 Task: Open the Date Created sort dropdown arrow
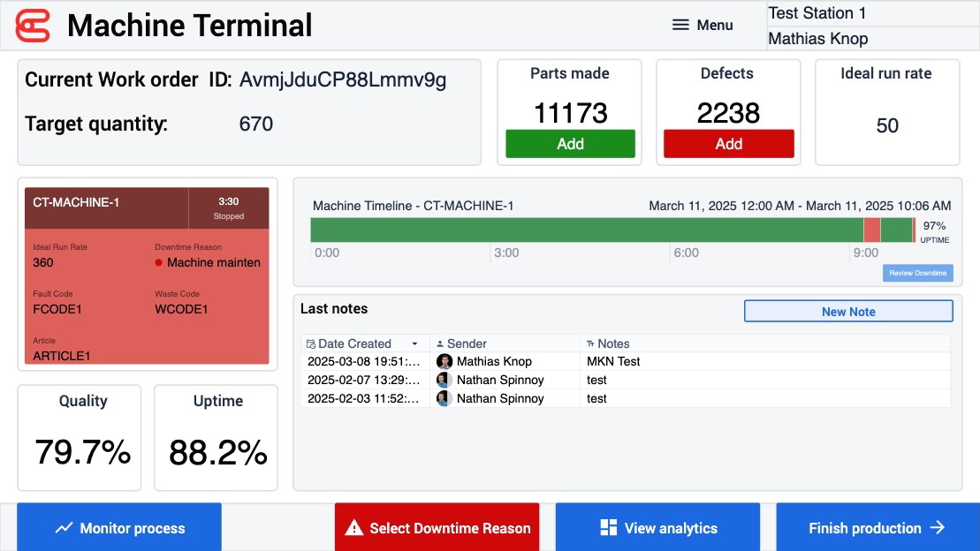[415, 343]
